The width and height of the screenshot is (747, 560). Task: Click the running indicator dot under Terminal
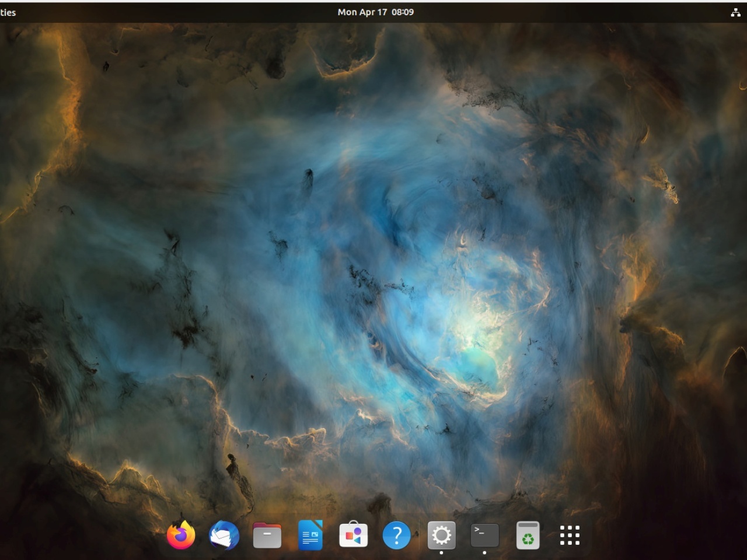tap(484, 552)
